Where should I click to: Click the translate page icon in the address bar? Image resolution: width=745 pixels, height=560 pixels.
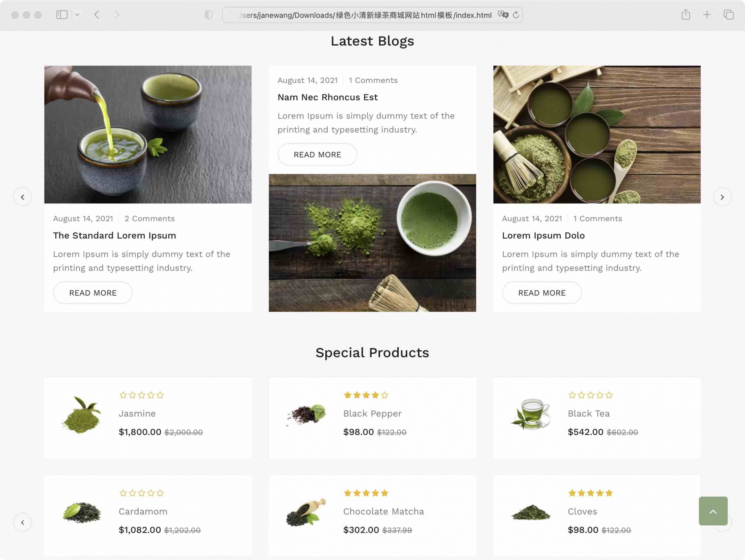(x=503, y=15)
